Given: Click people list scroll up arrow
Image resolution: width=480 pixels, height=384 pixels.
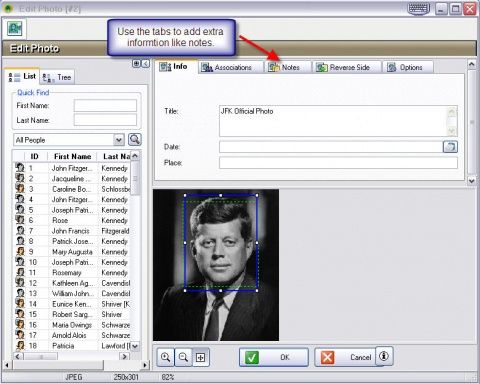Looking at the screenshot, I should click(x=135, y=156).
